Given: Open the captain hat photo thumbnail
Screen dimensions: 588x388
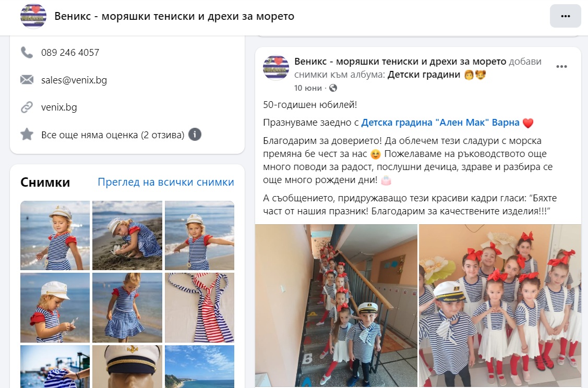Looking at the screenshot, I should tap(127, 367).
